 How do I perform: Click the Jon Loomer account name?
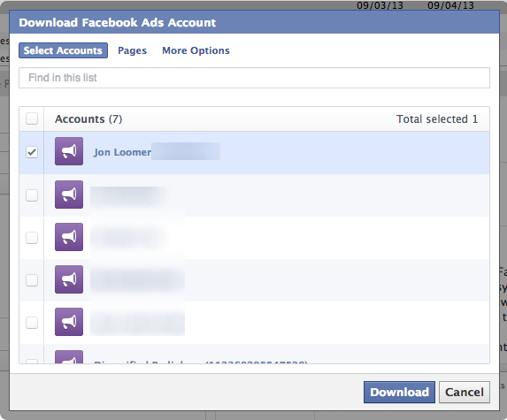tap(122, 152)
